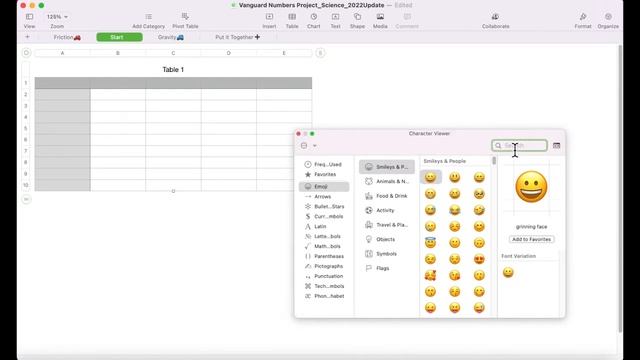This screenshot has height=360, width=640.
Task: Click the emoji grid scrollbar
Action: click(494, 161)
